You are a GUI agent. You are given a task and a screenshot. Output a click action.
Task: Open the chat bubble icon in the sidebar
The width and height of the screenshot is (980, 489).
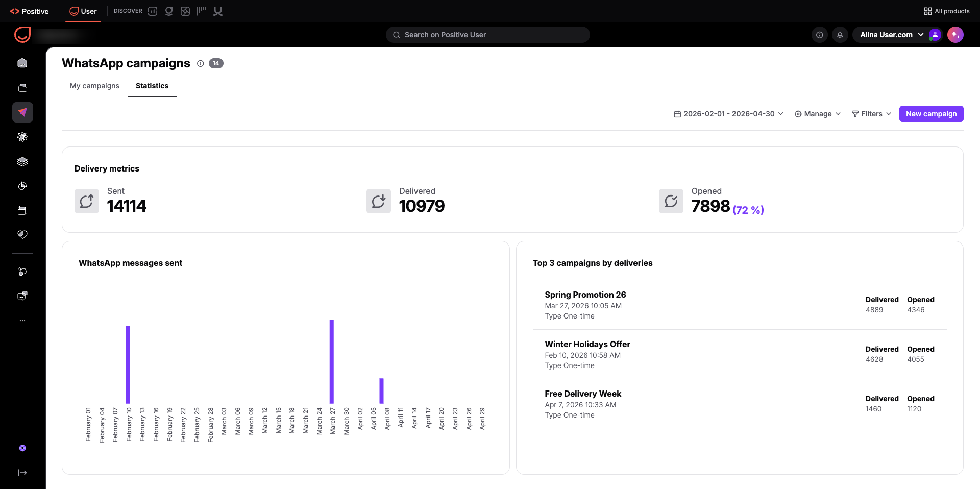[x=22, y=296]
